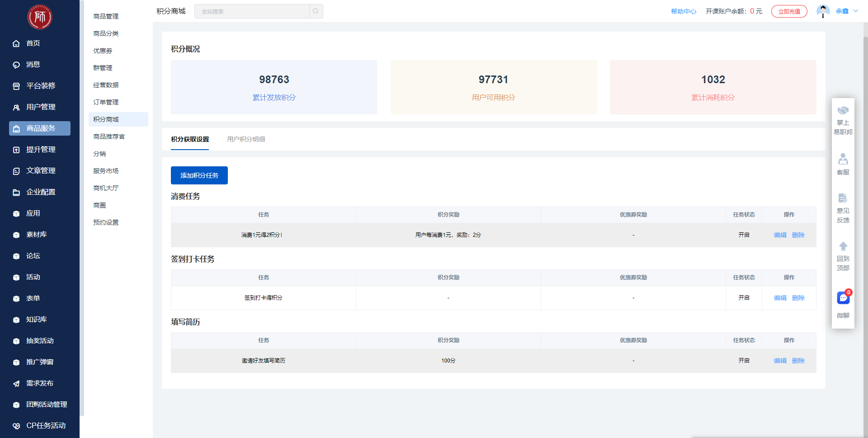The image size is (868, 438).
Task: Click the site logo in sidebar
Action: [40, 17]
